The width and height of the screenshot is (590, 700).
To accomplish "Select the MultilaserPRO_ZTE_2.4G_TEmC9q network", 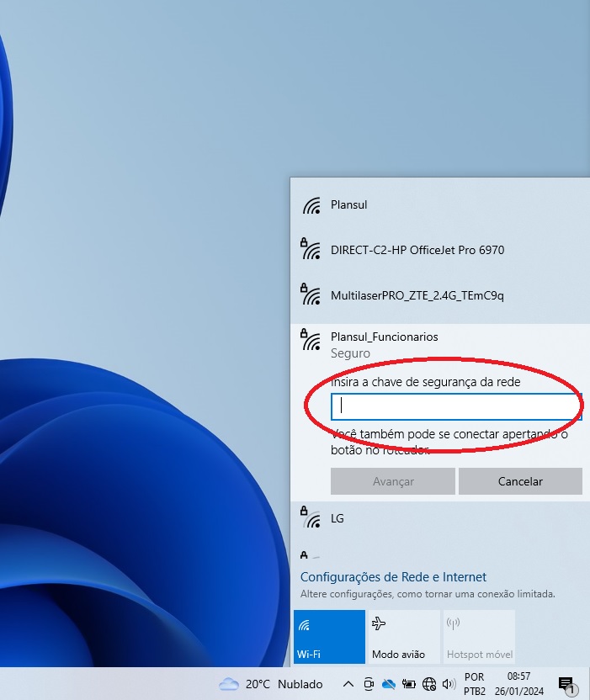I will [439, 295].
